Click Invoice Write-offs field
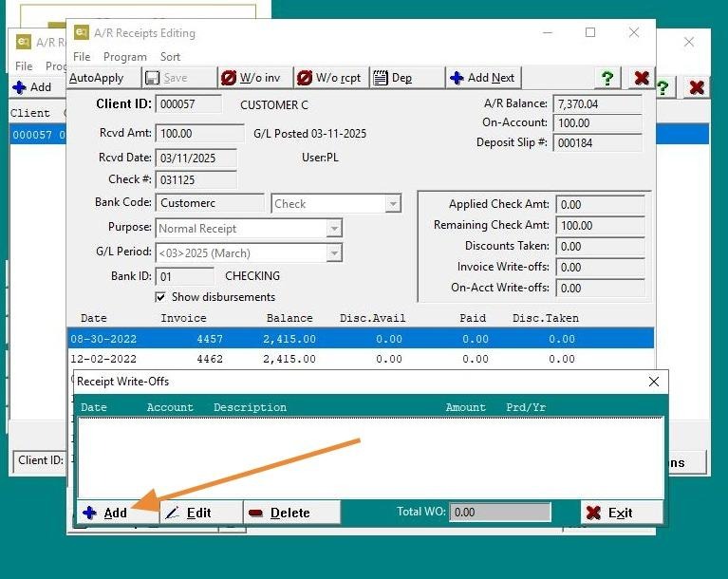This screenshot has height=579, width=728. [x=600, y=268]
